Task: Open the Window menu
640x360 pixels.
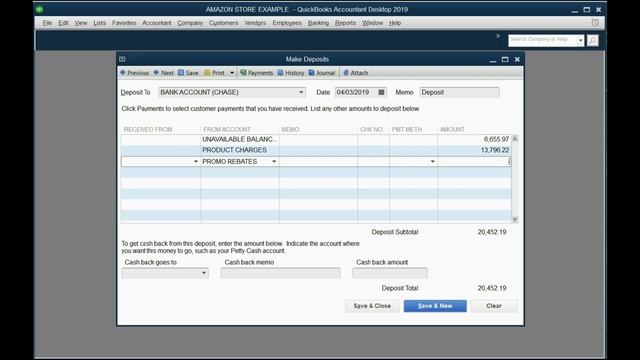Action: (x=372, y=23)
